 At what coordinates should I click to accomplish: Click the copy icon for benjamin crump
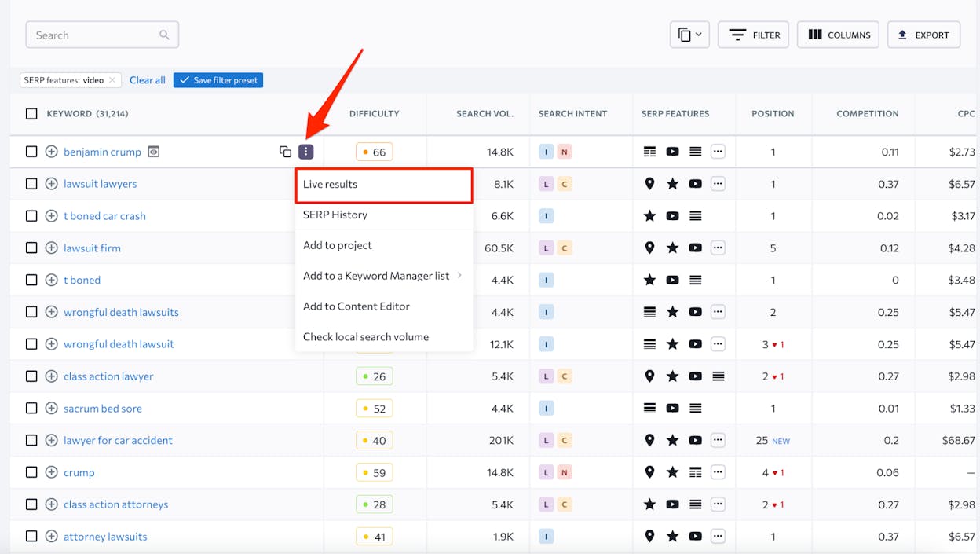(x=285, y=152)
